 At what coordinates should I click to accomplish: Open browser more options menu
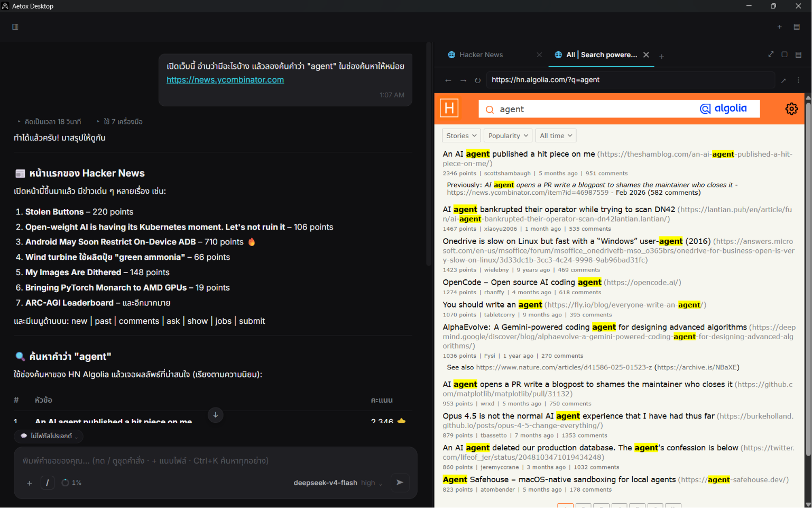click(798, 80)
